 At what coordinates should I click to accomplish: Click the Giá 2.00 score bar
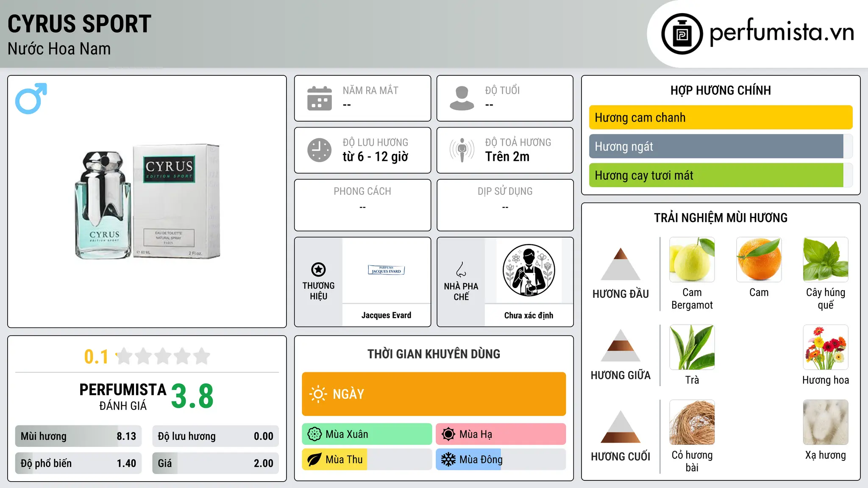coord(216,463)
